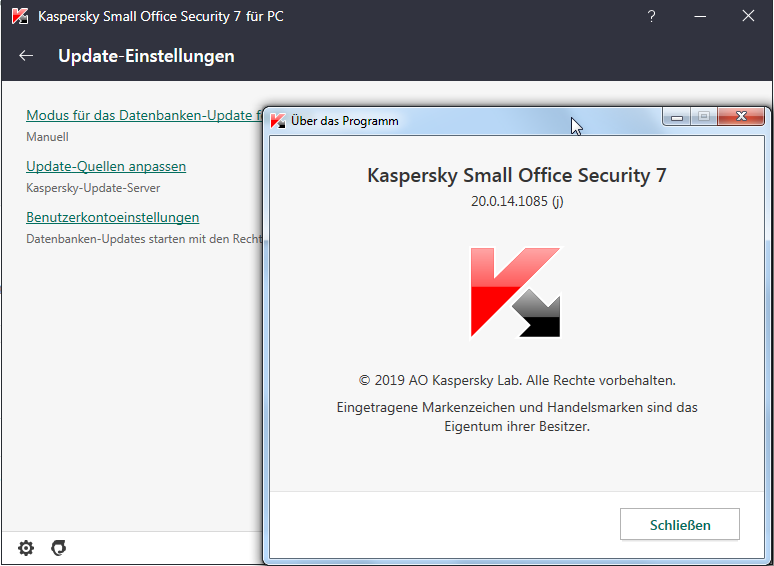774x566 pixels.
Task: Click the Schließen button
Action: (x=680, y=525)
